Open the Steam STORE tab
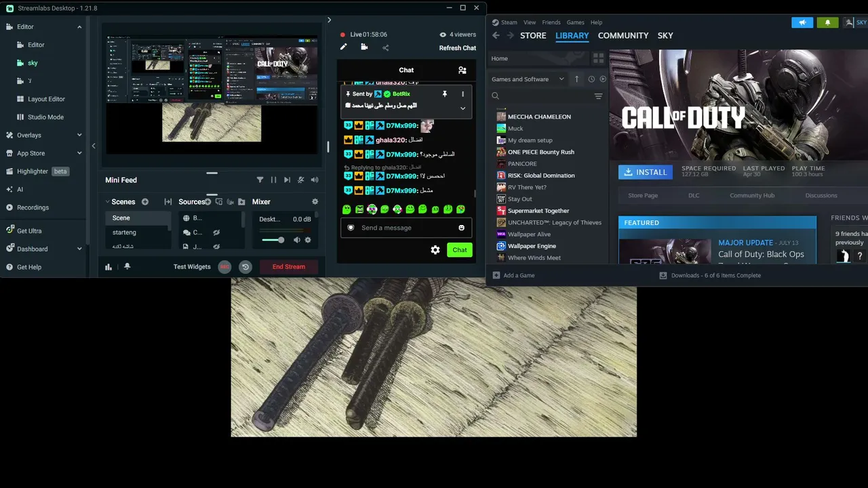The height and width of the screenshot is (488, 868). coord(533,36)
